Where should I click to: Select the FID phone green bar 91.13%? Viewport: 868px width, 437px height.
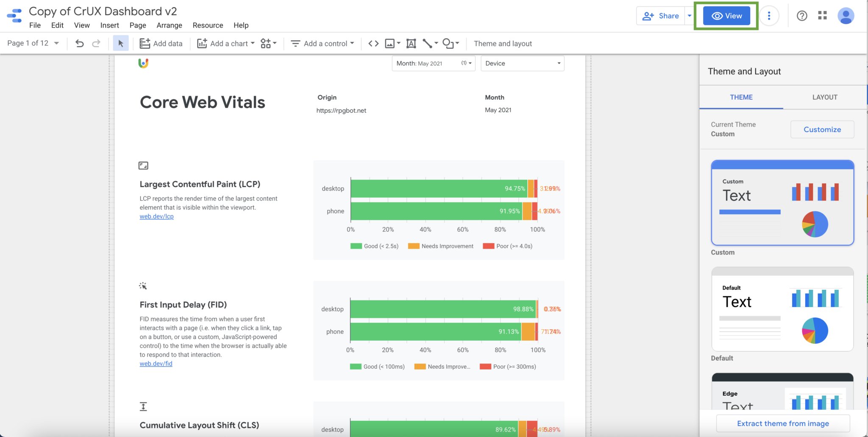(436, 331)
